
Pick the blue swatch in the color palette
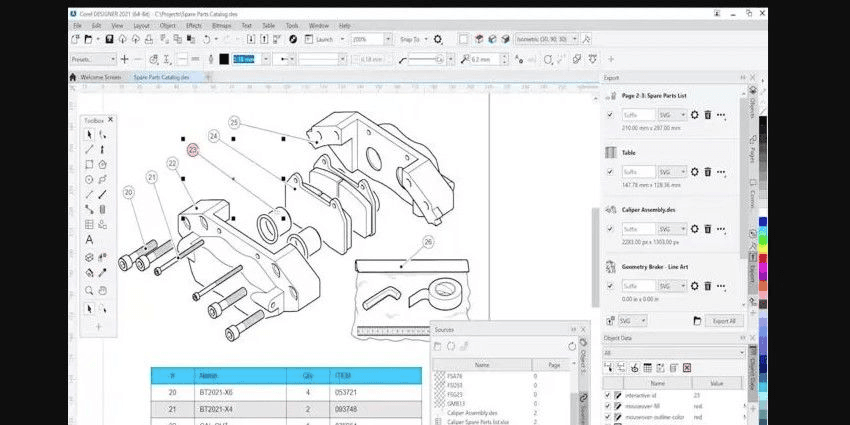(763, 222)
